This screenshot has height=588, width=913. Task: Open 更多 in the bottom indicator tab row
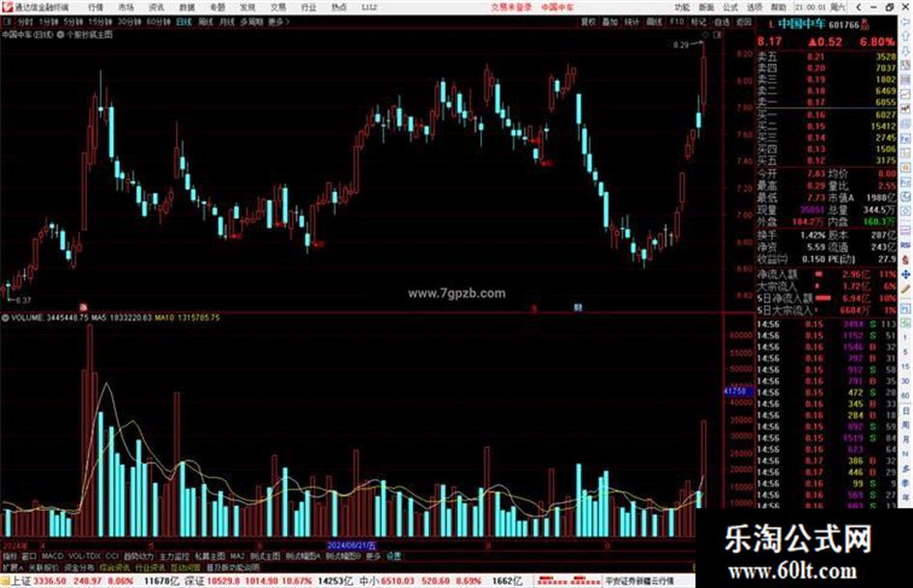tap(373, 556)
